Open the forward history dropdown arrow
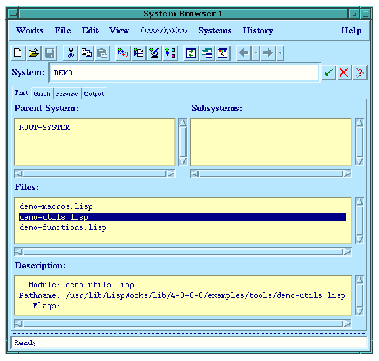 tap(280, 53)
